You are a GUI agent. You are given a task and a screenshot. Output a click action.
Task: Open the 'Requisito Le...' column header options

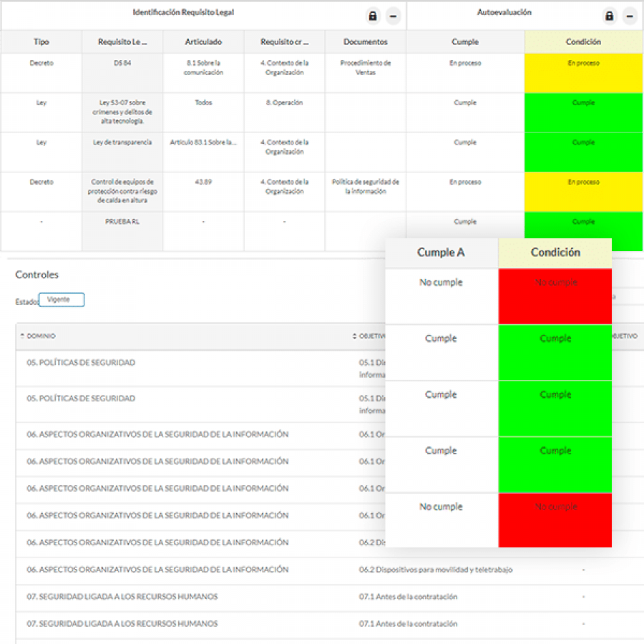[122, 42]
